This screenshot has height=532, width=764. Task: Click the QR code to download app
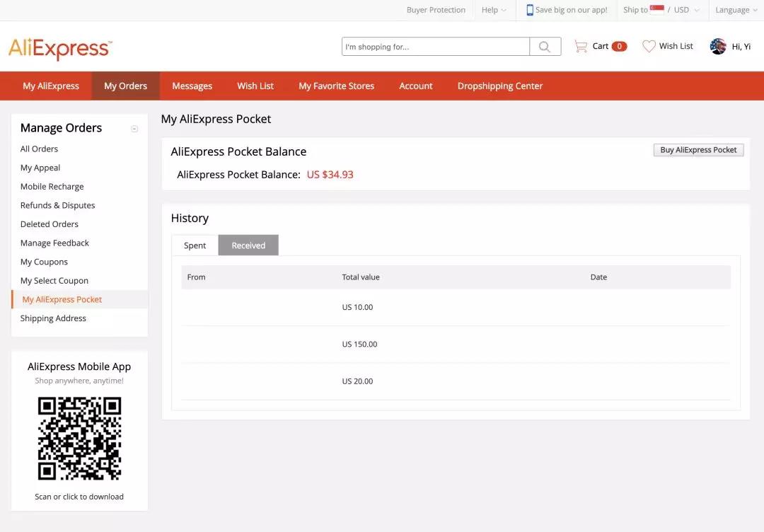click(79, 439)
